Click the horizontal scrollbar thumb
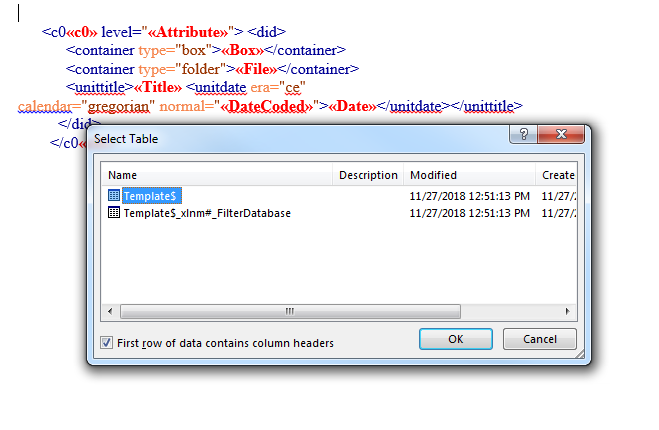 [x=291, y=311]
